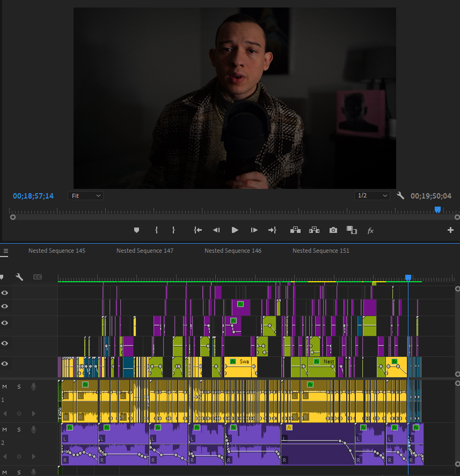Image resolution: width=460 pixels, height=476 pixels.
Task: Click the Extract button
Action: coord(314,230)
